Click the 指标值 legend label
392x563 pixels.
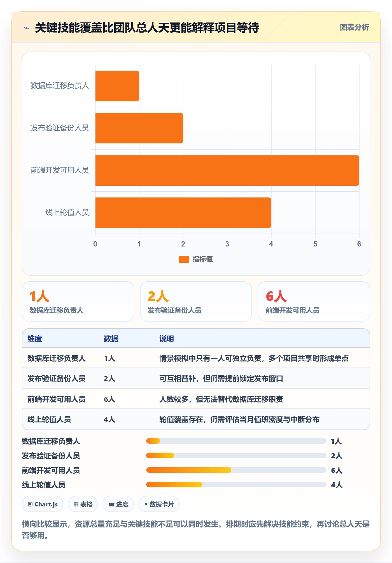202,259
